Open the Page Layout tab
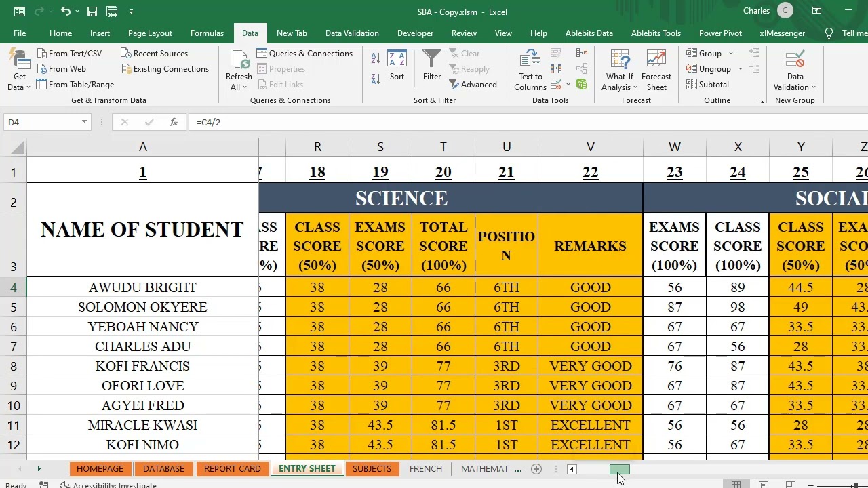868x488 pixels. [x=150, y=33]
